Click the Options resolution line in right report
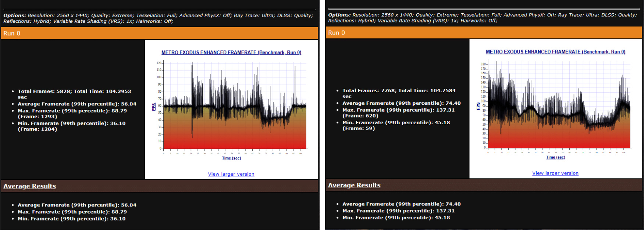Image resolution: width=644 pixels, height=230 pixels. pos(483,15)
